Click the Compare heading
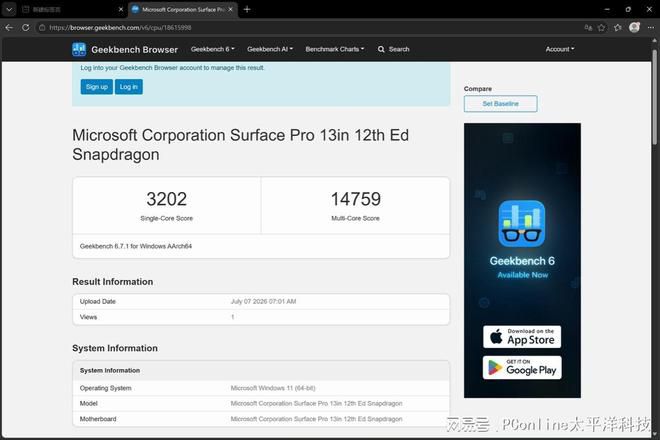This screenshot has width=660, height=440. coord(478,89)
